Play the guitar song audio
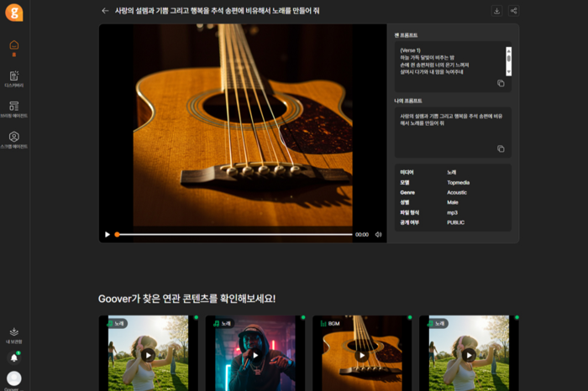Screen dimensions: 588x391 click(108, 235)
